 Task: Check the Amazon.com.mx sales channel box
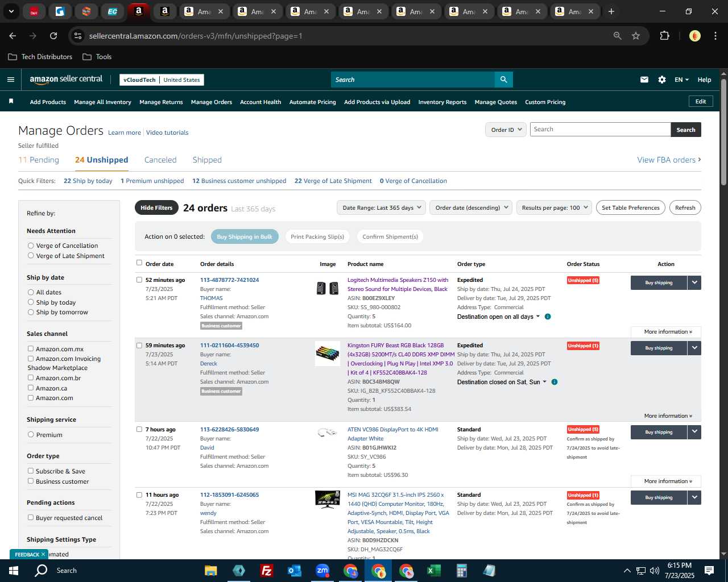(31, 349)
